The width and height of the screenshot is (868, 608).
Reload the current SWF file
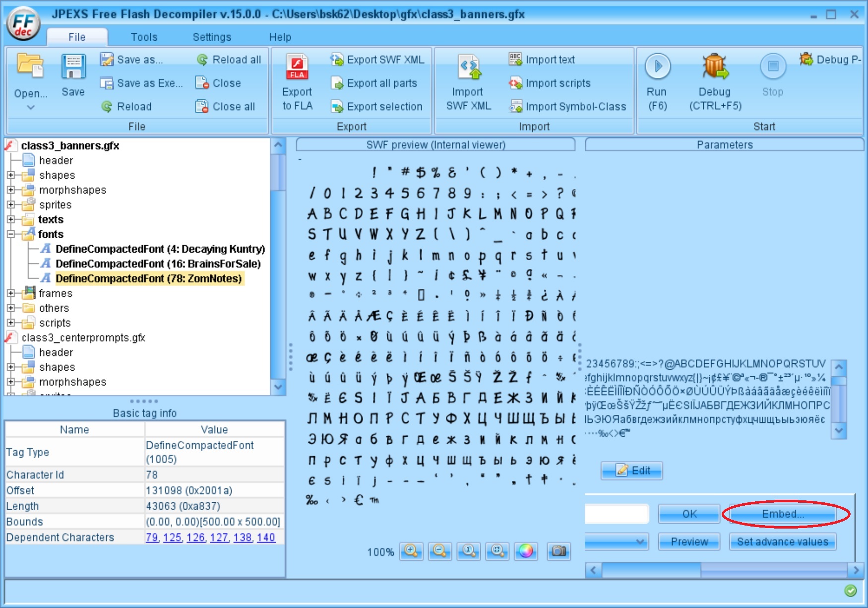pyautogui.click(x=126, y=106)
